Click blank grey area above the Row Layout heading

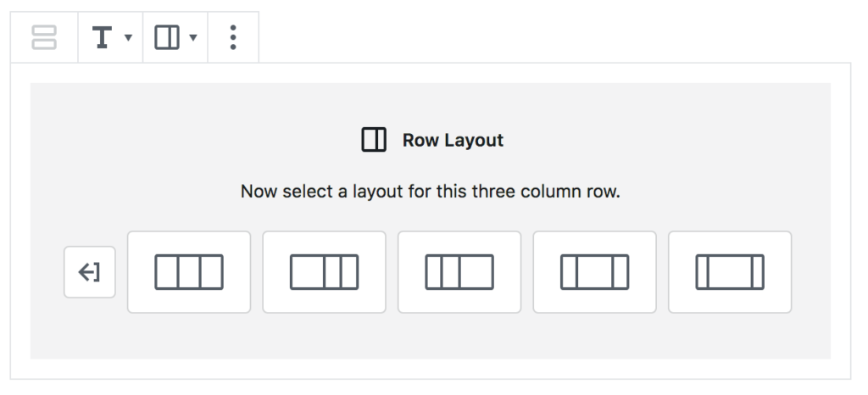(431, 104)
